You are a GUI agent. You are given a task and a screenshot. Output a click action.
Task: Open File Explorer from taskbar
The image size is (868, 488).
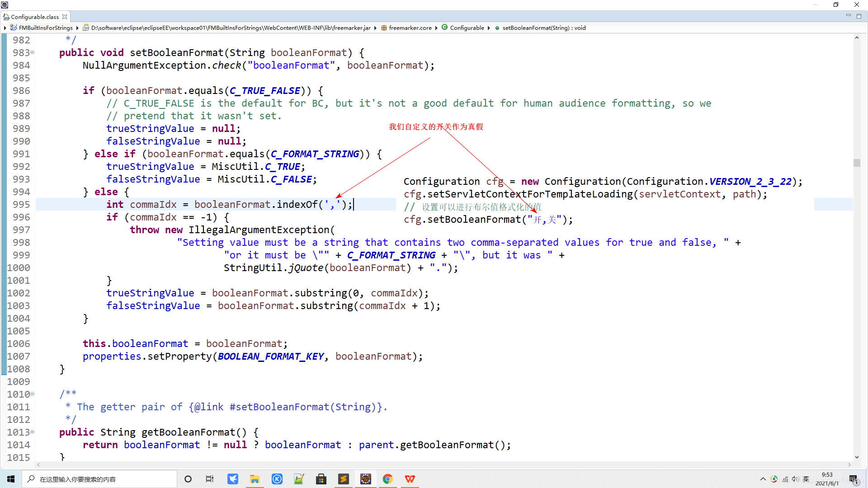(x=255, y=479)
